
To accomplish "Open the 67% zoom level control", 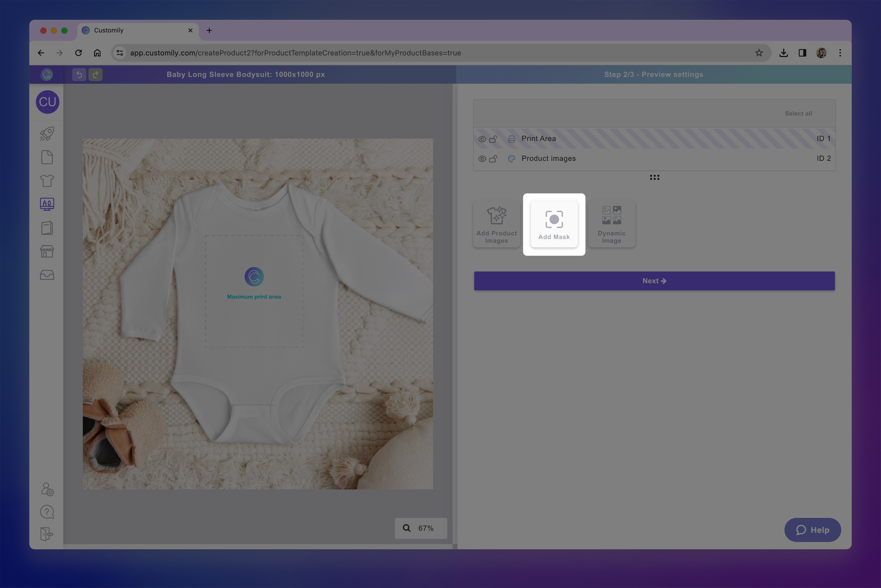I will 421,528.
